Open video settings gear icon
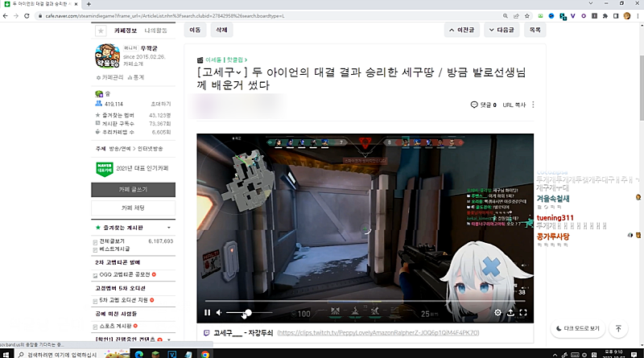 click(x=497, y=312)
